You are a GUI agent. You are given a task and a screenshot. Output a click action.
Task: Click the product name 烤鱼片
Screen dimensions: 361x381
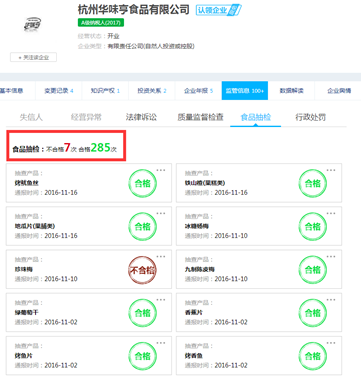point(24,356)
